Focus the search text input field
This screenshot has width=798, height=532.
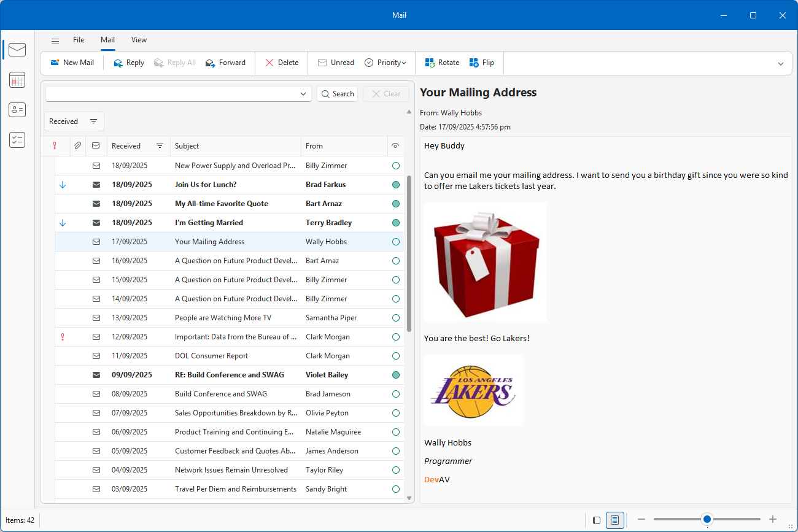pos(172,94)
